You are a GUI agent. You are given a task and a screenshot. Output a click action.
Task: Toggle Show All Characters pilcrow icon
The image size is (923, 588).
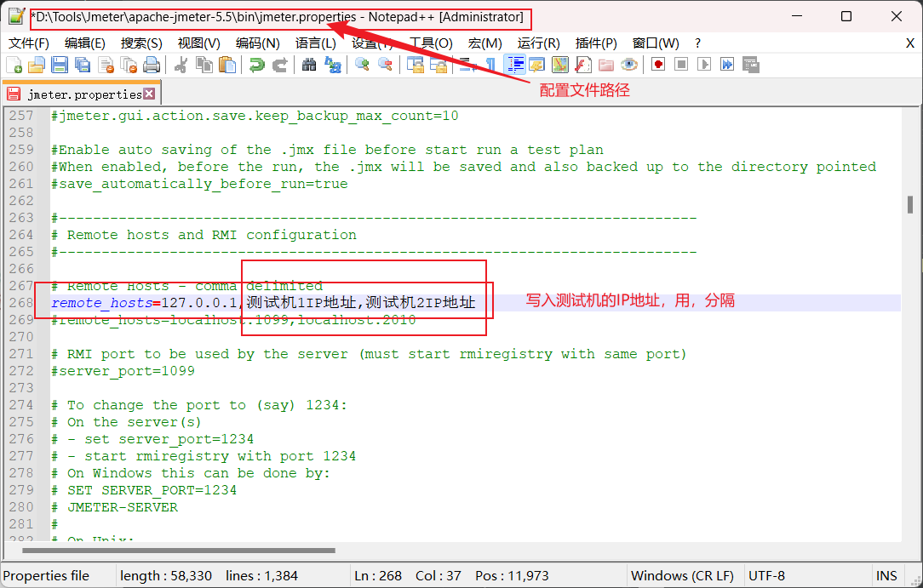(490, 65)
